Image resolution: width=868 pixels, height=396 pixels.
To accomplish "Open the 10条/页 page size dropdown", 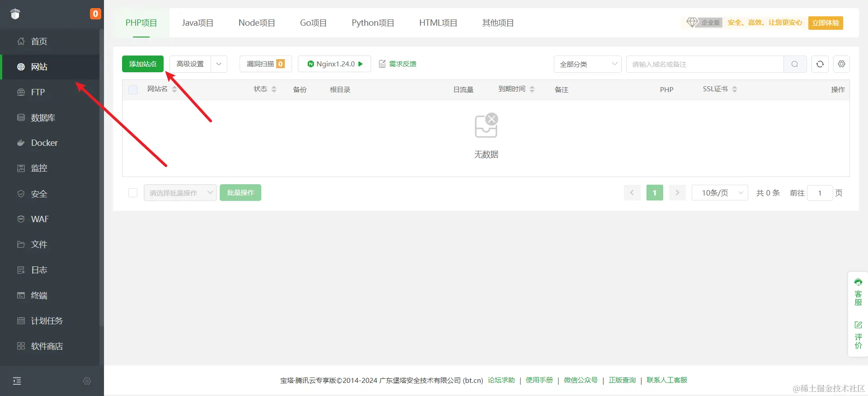I will click(720, 193).
